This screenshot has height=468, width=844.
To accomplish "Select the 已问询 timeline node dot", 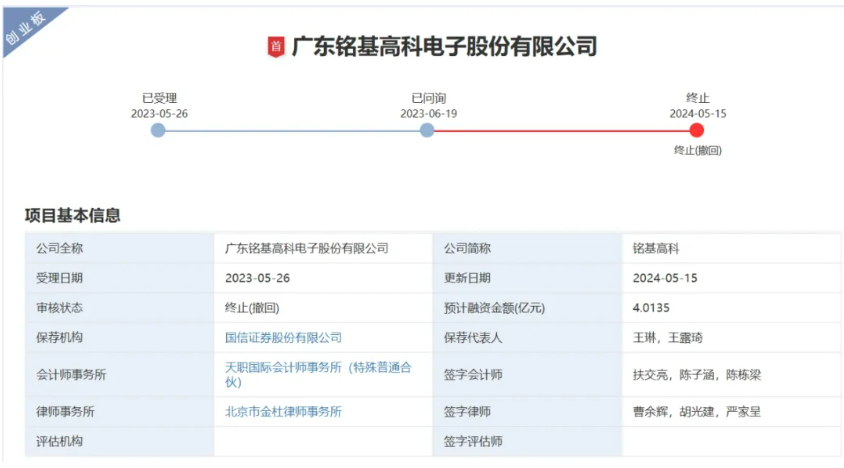I will pyautogui.click(x=427, y=130).
